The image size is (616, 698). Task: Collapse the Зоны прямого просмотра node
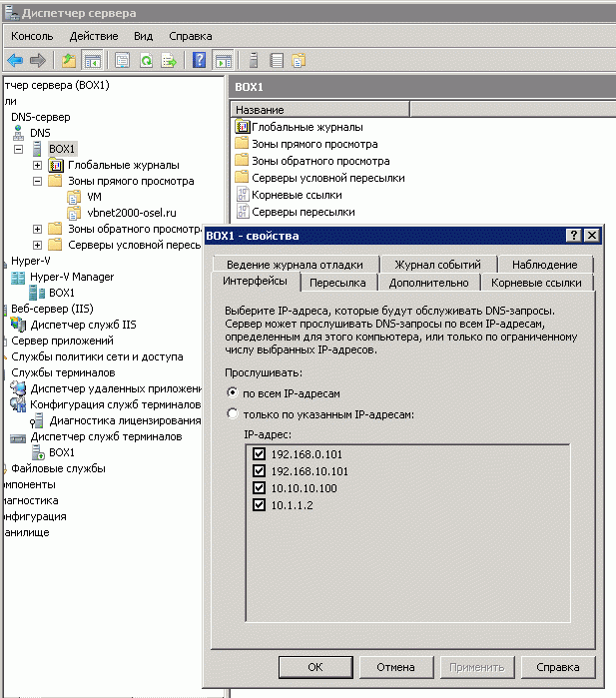pyautogui.click(x=37, y=181)
